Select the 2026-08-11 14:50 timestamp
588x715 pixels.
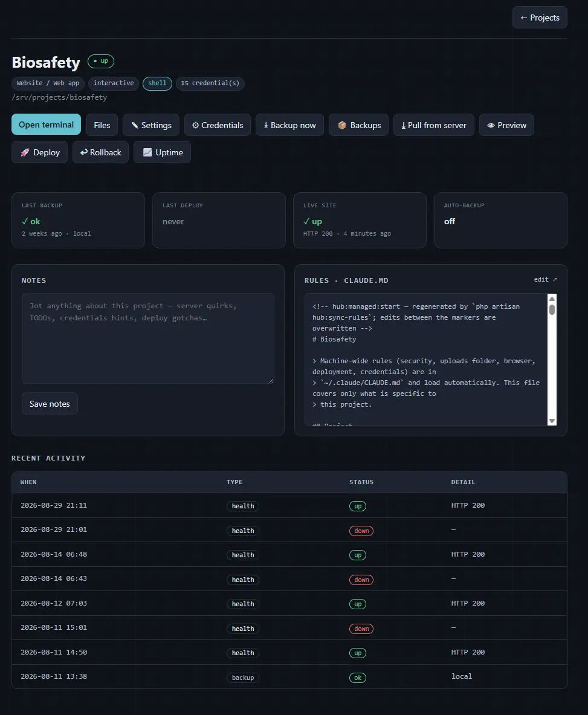(54, 652)
